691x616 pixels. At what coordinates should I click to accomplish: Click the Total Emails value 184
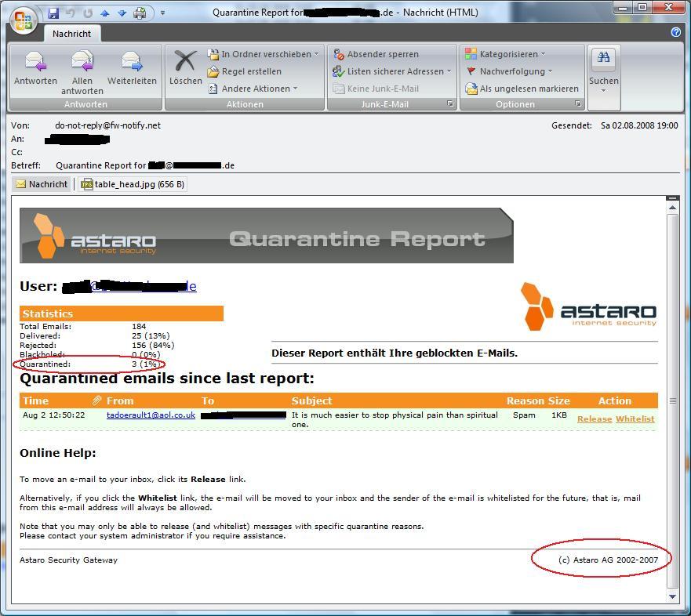click(139, 326)
